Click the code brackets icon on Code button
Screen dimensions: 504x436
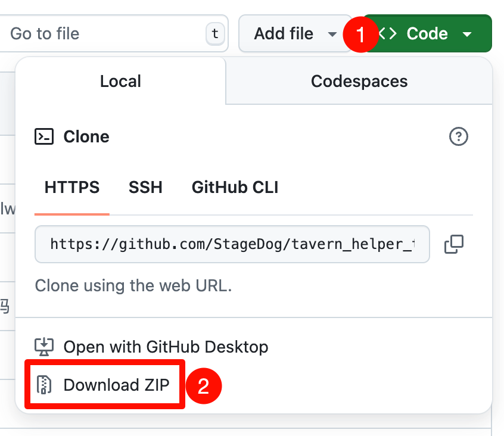[387, 33]
